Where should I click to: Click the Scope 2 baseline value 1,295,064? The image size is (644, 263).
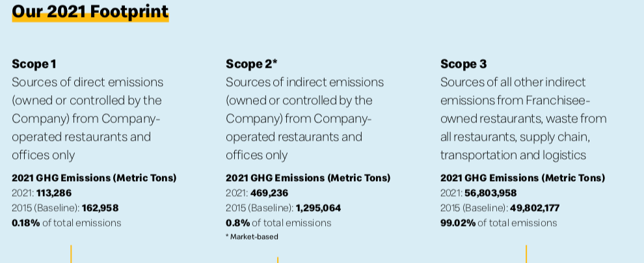[x=318, y=208]
